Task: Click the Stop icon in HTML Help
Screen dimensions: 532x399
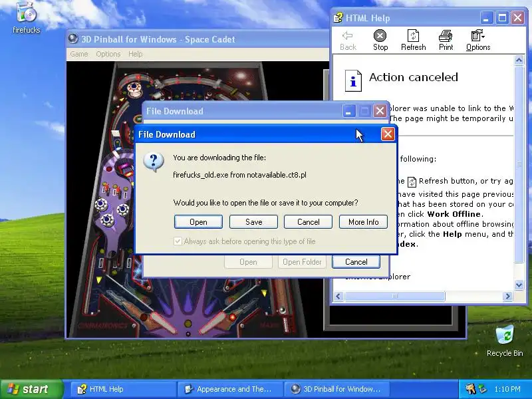Action: coord(380,41)
